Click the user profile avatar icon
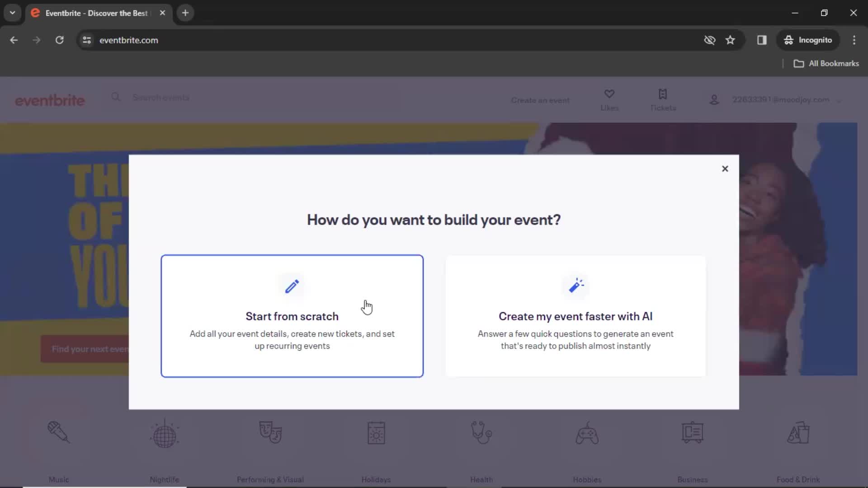This screenshot has width=868, height=488. 714,100
